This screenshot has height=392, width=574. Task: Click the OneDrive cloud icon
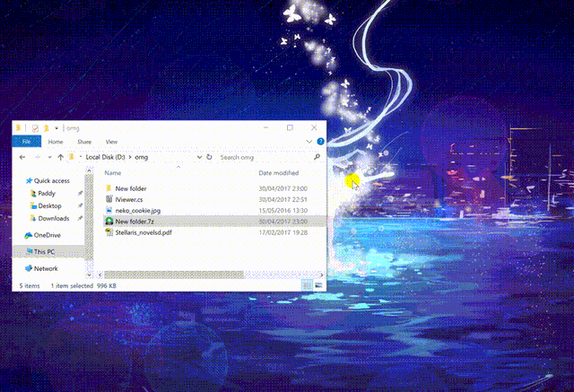[x=28, y=235]
